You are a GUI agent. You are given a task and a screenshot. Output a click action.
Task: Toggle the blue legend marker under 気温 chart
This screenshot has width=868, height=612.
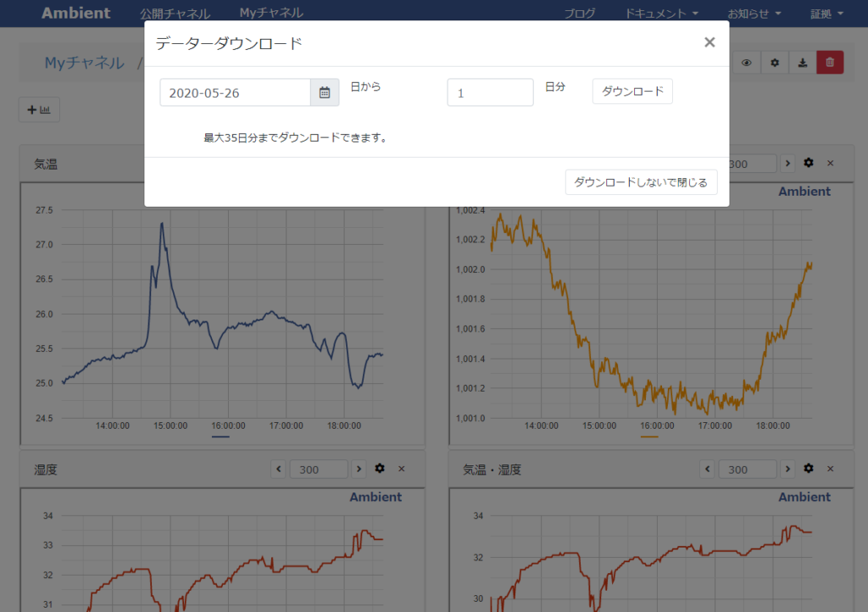click(x=220, y=437)
